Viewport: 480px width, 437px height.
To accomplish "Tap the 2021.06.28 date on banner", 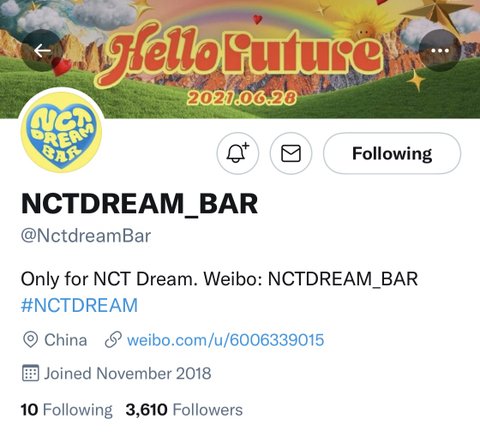I will (x=241, y=98).
